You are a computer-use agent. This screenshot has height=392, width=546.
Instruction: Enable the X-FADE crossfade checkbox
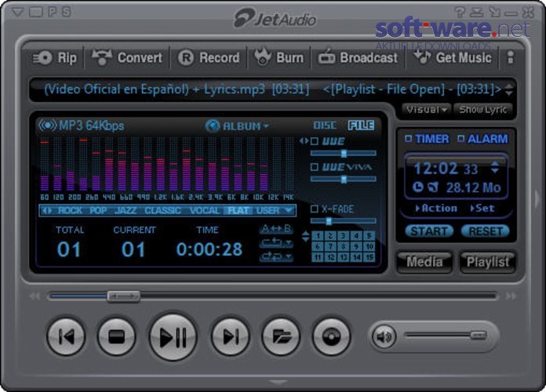click(x=315, y=209)
